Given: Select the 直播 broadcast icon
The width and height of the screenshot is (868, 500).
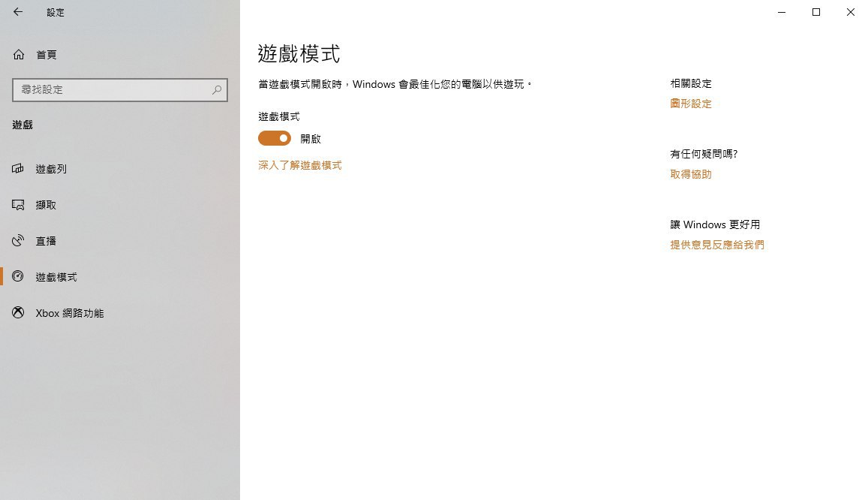Looking at the screenshot, I should tap(18, 240).
